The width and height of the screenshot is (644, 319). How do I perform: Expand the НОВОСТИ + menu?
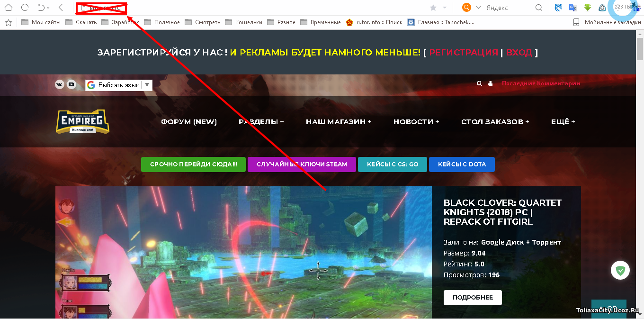click(x=416, y=122)
